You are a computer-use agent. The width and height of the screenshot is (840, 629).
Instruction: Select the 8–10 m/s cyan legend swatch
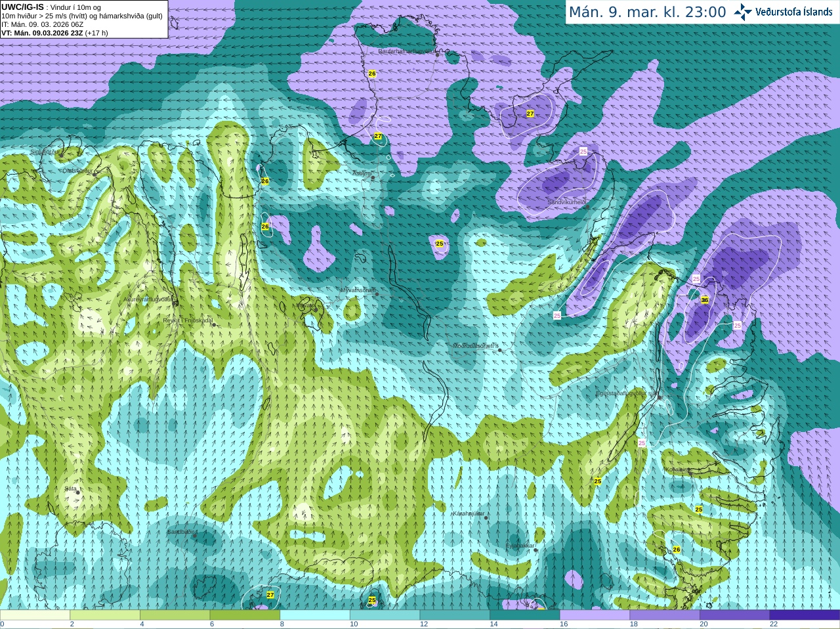(x=315, y=615)
